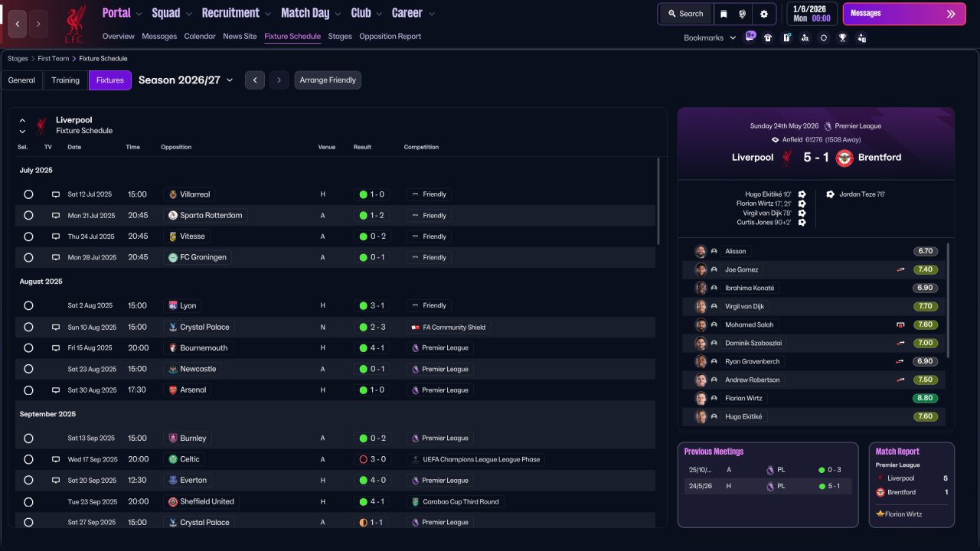Go forward with the right navigation arrow
The width and height of the screenshot is (980, 551).
(38, 24)
